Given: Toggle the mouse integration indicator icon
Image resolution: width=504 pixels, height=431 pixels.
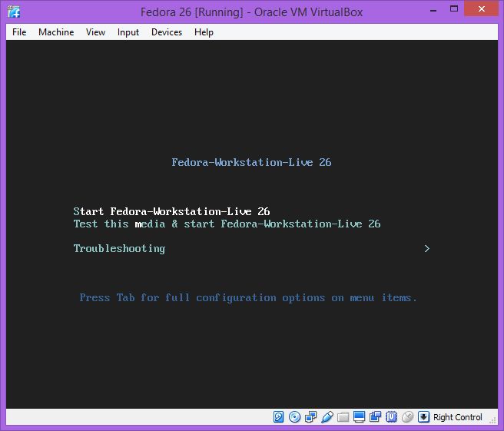Looking at the screenshot, I should click(x=407, y=417).
